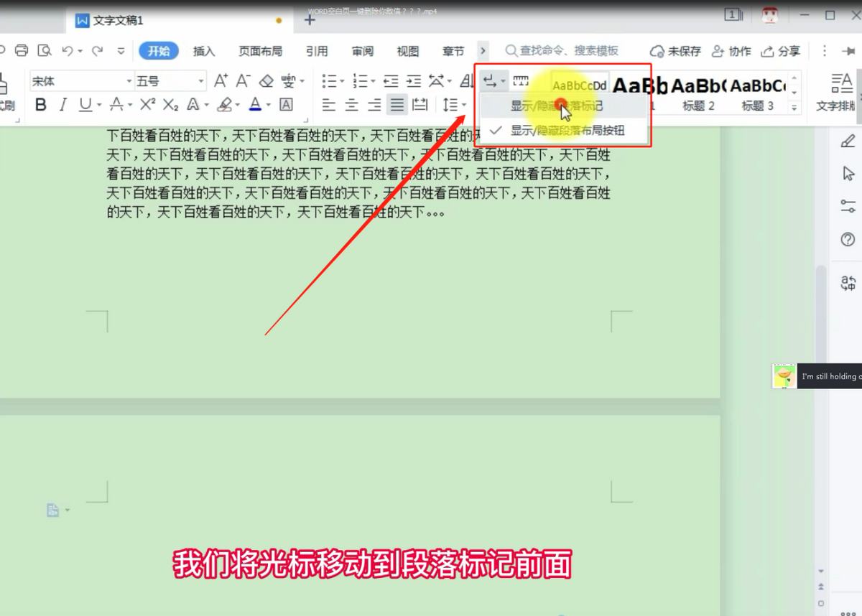The image size is (862, 616).
Task: Add character border icon
Action: [x=286, y=105]
